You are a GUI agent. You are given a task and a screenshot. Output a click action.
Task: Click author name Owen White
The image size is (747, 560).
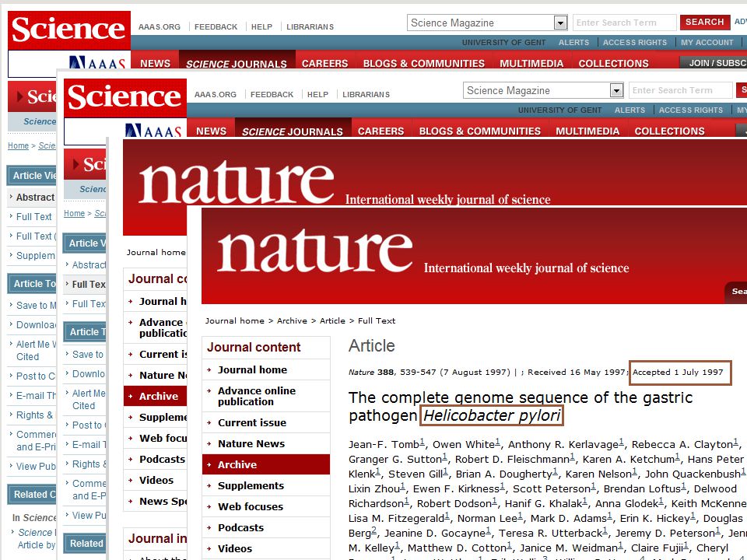[464, 445]
